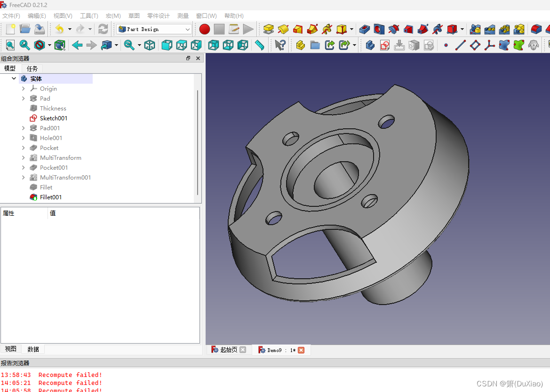Activate the measure distance ruler tool
Viewport: 550px width, 392px height.
[x=260, y=45]
